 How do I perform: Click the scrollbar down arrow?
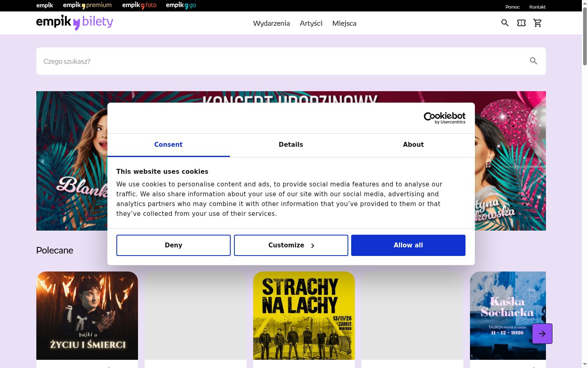click(x=585, y=364)
